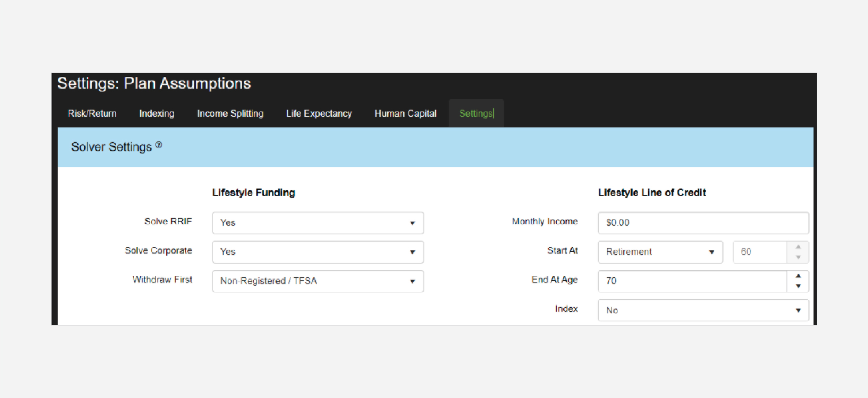
Task: Click the Start At age up arrow
Action: point(798,247)
